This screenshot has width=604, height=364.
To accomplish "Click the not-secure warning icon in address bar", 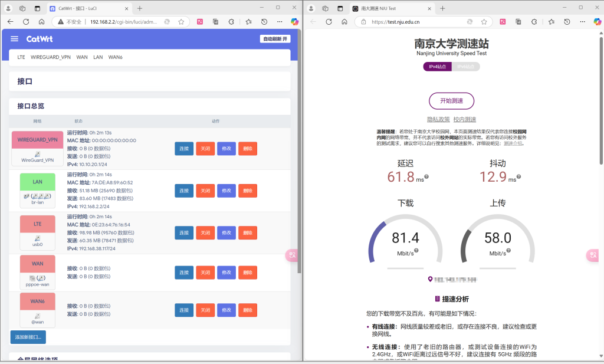I will [x=61, y=22].
